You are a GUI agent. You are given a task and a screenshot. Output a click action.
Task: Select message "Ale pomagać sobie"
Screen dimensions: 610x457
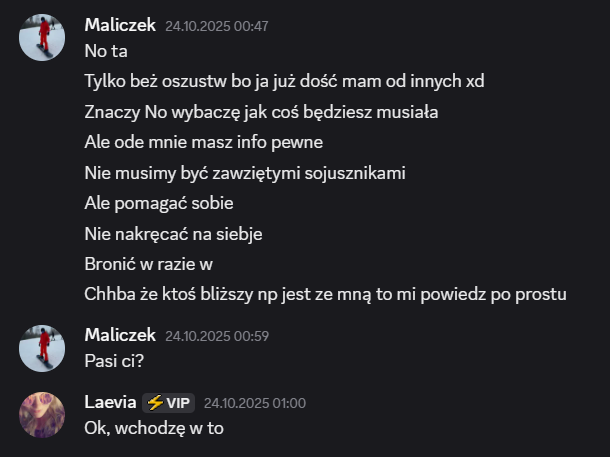pyautogui.click(x=159, y=203)
